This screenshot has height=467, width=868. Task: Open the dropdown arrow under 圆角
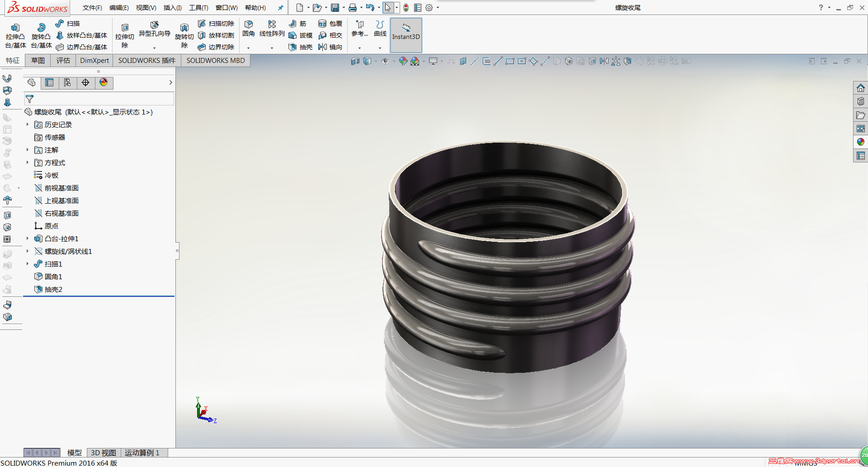pos(248,48)
